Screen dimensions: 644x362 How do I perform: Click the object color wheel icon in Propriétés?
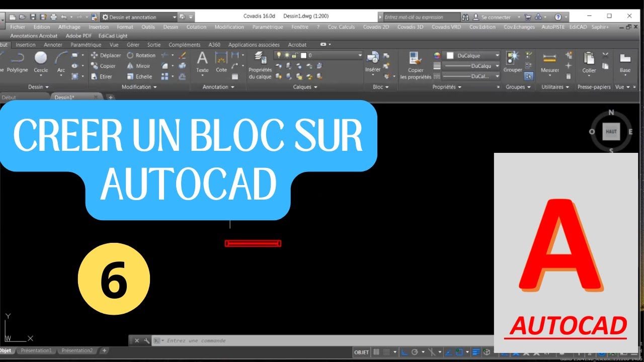click(x=437, y=55)
